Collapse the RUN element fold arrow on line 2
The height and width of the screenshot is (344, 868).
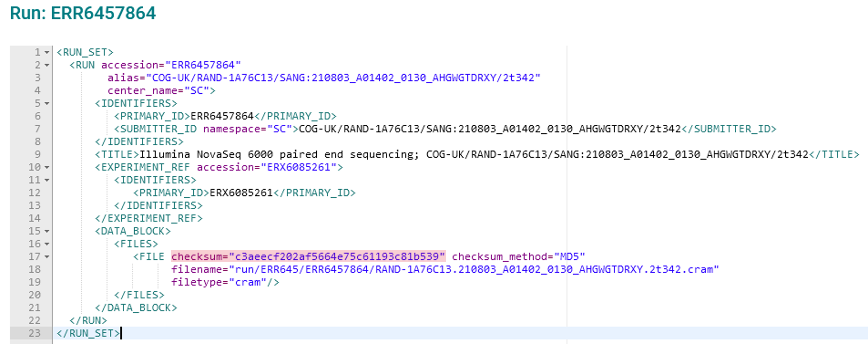pyautogui.click(x=47, y=66)
